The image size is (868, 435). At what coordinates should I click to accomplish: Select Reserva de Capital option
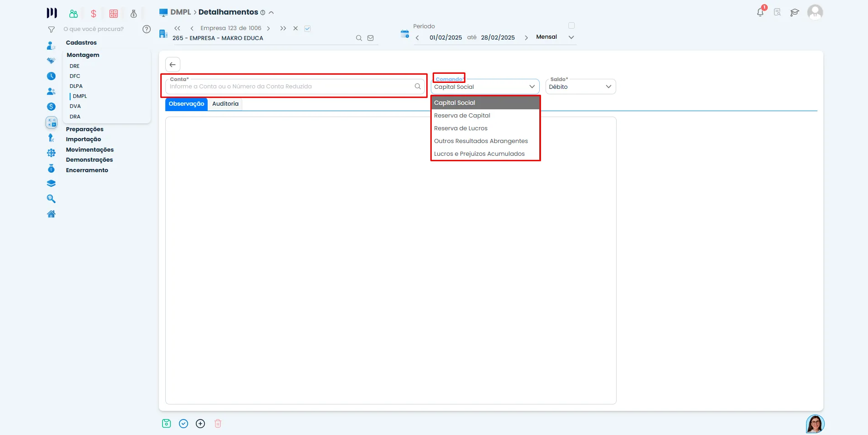tap(485, 116)
